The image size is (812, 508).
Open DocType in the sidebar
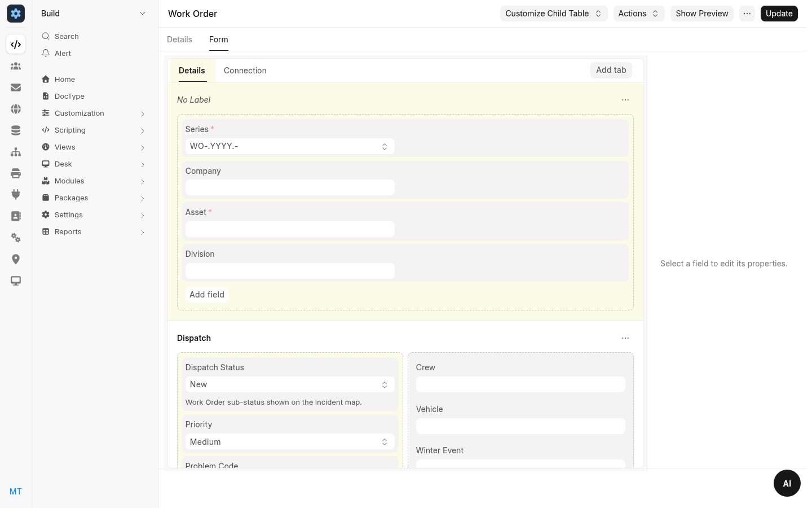[94, 97]
